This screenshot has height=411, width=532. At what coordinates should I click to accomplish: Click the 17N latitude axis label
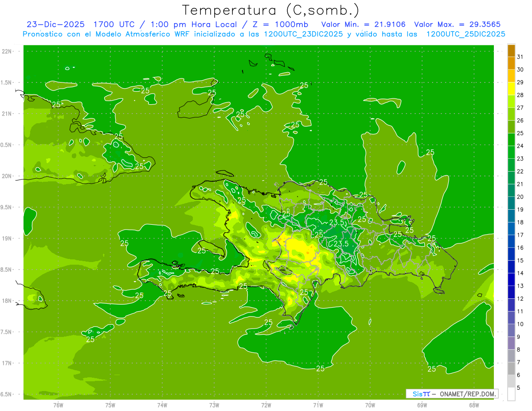click(x=7, y=363)
